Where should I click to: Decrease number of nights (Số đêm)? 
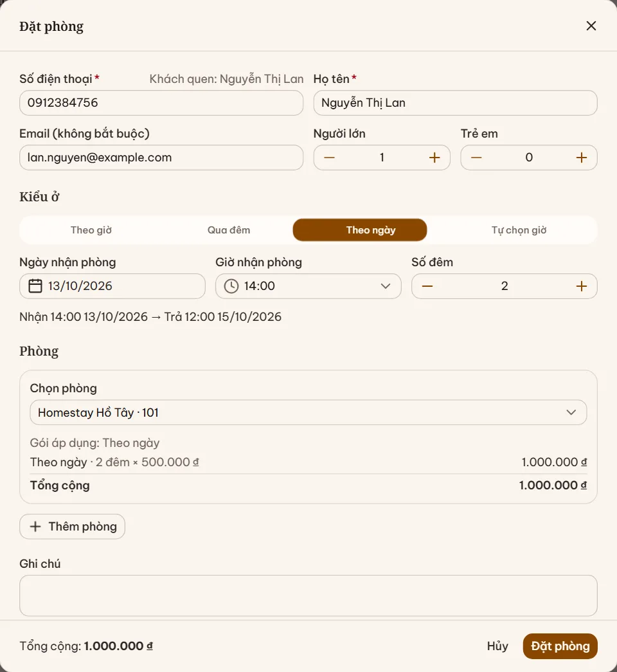coord(427,286)
